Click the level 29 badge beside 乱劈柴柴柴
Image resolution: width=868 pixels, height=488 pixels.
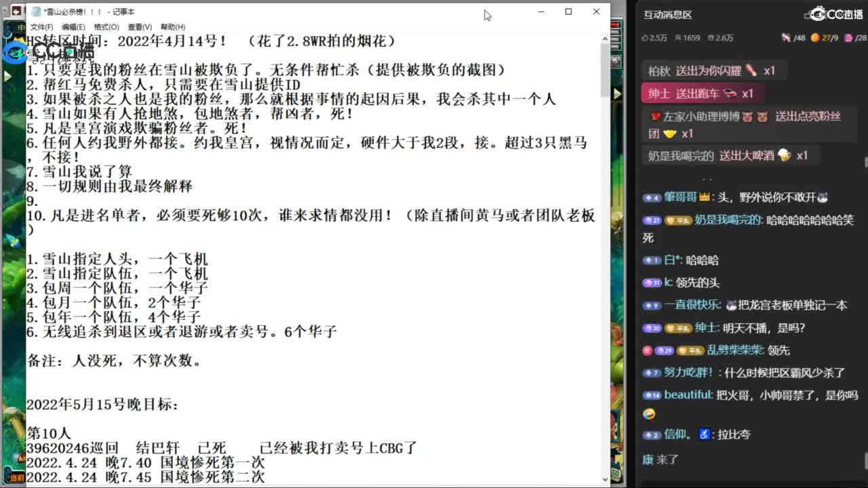(x=664, y=350)
